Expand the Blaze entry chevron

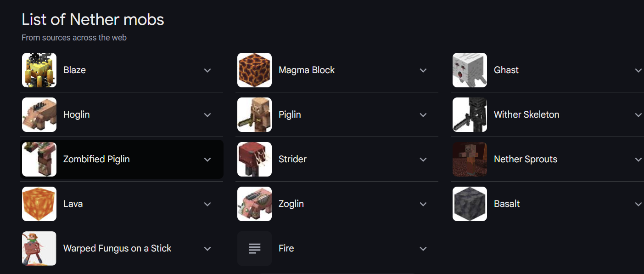pos(207,70)
